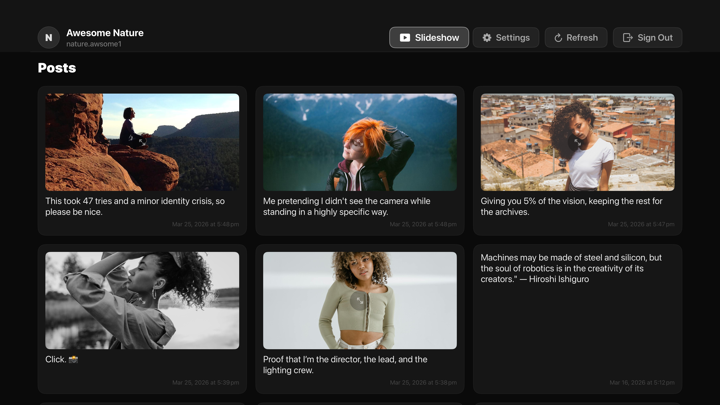720x405 pixels.
Task: Click the expand icon on green cardigan photo
Action: [360, 301]
